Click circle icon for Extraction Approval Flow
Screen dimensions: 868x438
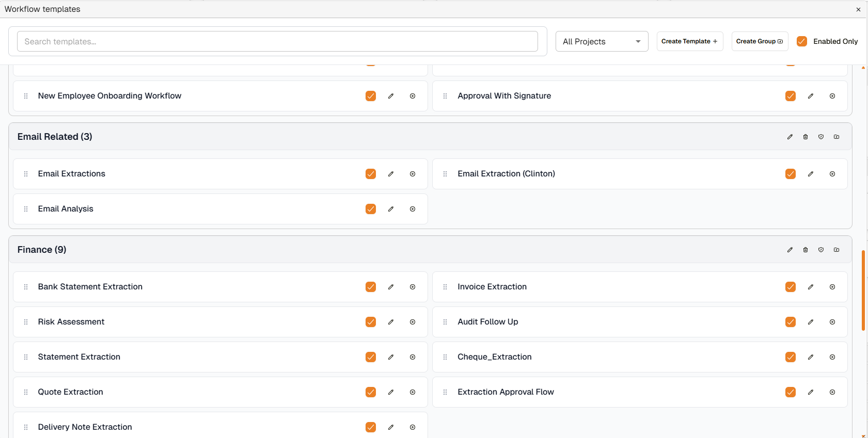click(832, 392)
